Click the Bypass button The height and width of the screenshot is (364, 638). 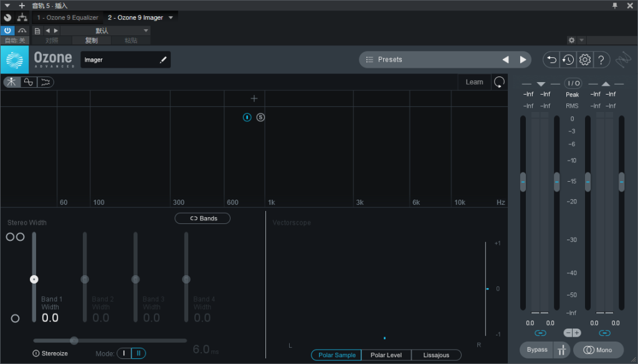coord(536,350)
